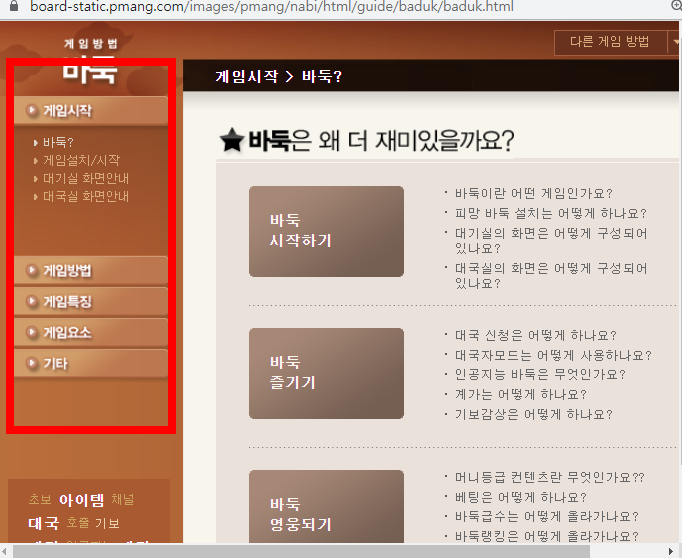Open link 대국 신청은 어떻게 하나요?
682x558 pixels.
[x=536, y=335]
